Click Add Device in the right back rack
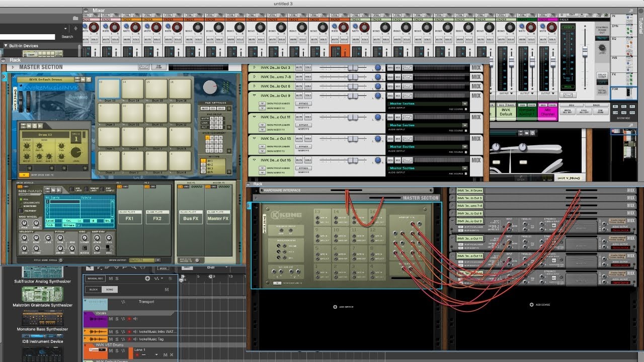This screenshot has width=644, height=362. [x=540, y=305]
